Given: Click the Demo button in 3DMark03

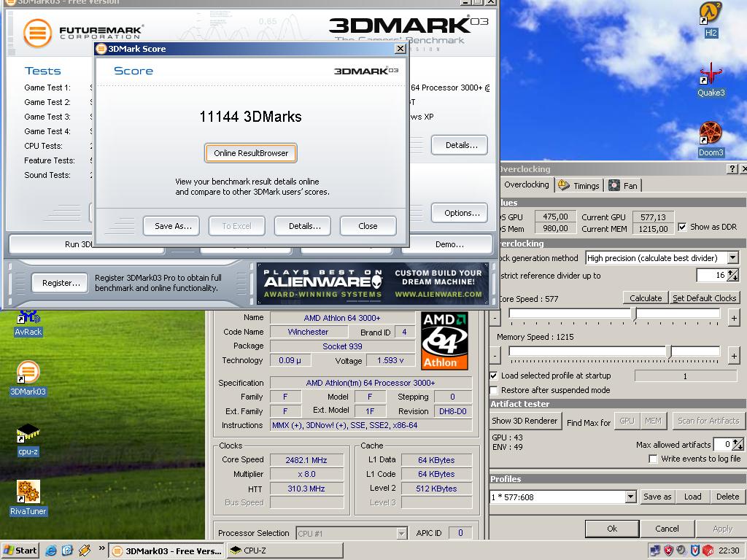Looking at the screenshot, I should [x=449, y=244].
